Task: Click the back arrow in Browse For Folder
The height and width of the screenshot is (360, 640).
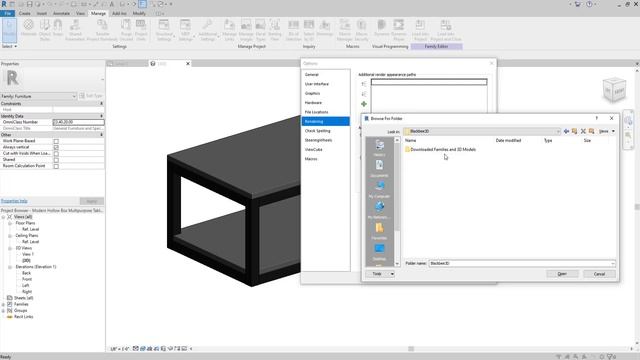Action: pyautogui.click(x=566, y=131)
